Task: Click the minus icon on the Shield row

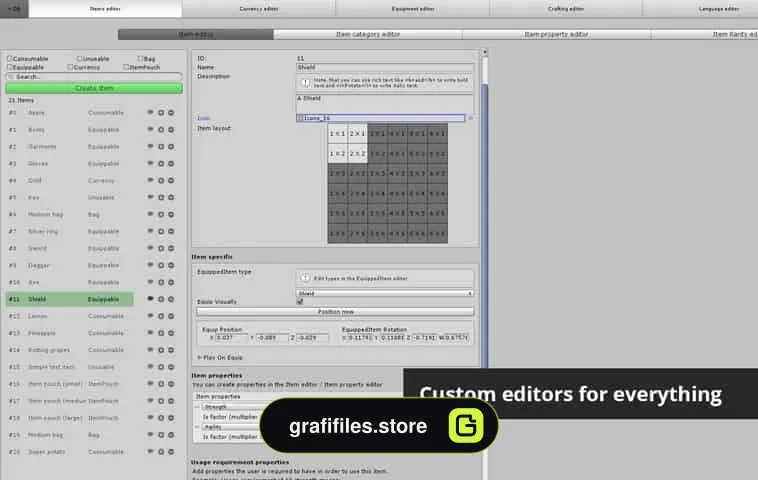Action: coord(171,299)
